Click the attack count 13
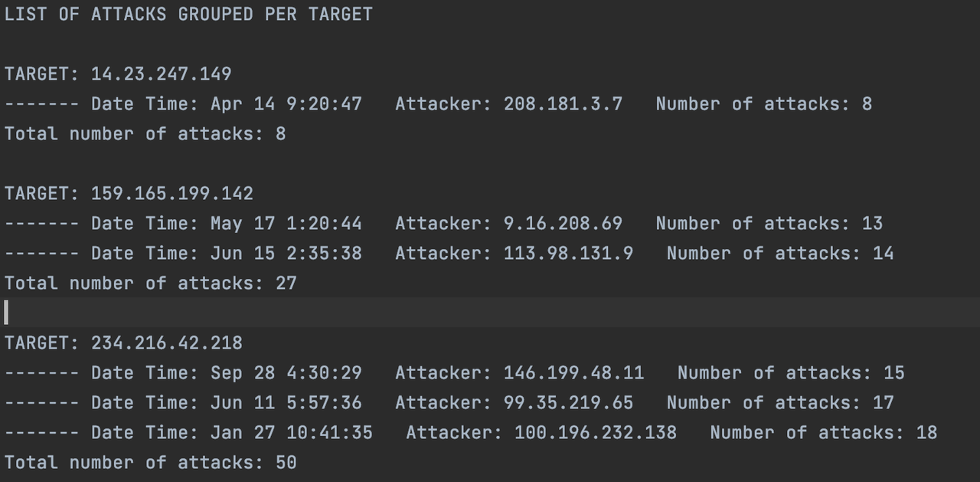Image resolution: width=980 pixels, height=482 pixels. point(872,223)
